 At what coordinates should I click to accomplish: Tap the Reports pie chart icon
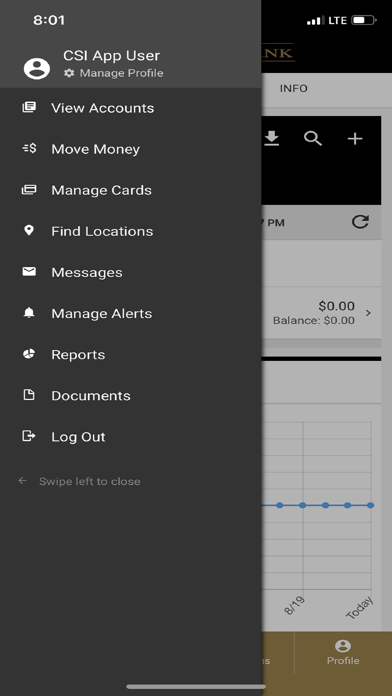point(29,354)
